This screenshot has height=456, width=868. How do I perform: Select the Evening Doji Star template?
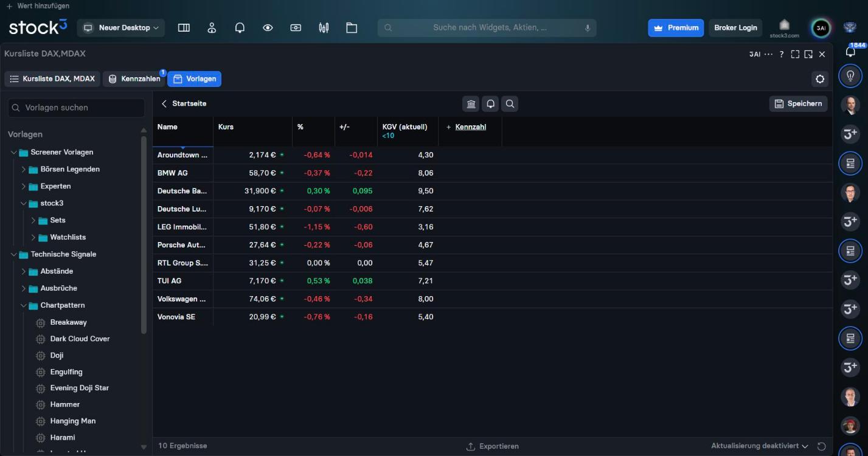(x=79, y=389)
